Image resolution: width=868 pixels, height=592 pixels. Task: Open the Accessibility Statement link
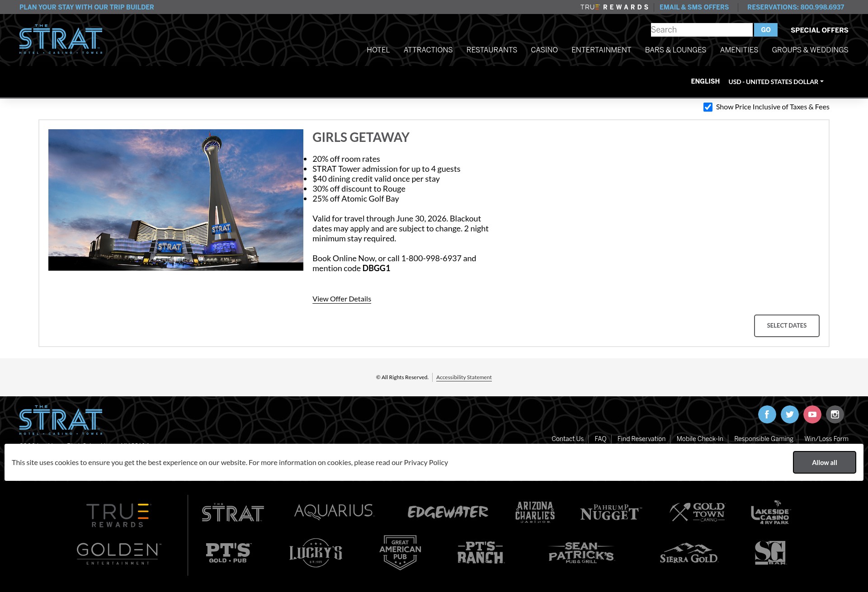click(464, 377)
